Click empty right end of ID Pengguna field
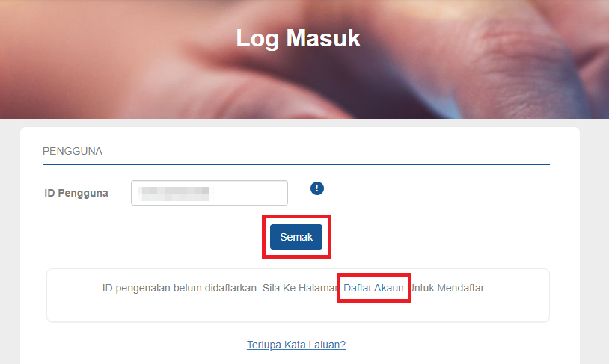 252,193
